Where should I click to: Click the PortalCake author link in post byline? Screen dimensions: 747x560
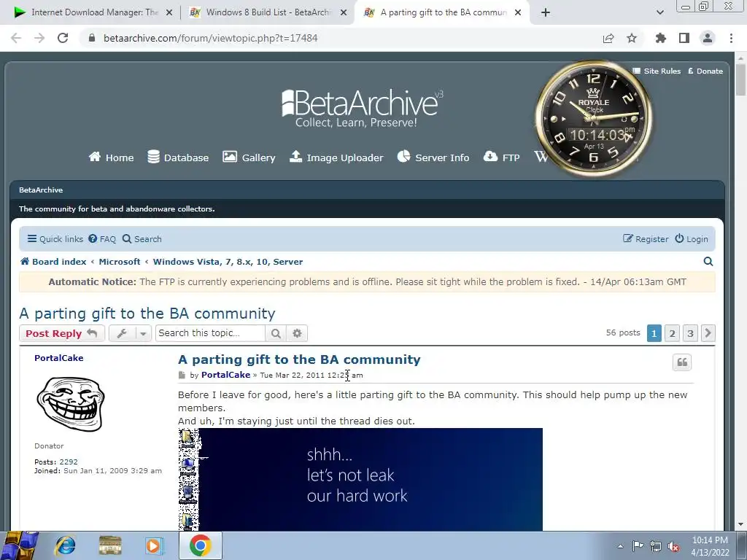pyautogui.click(x=226, y=375)
